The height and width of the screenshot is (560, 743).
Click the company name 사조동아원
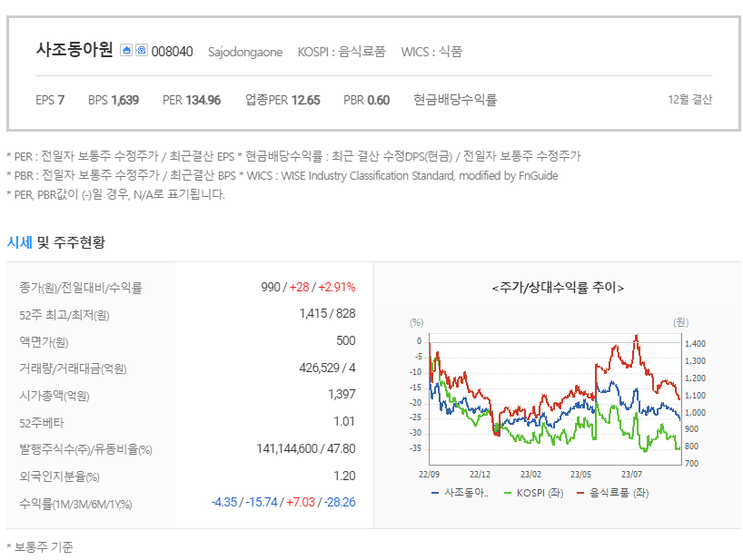74,50
